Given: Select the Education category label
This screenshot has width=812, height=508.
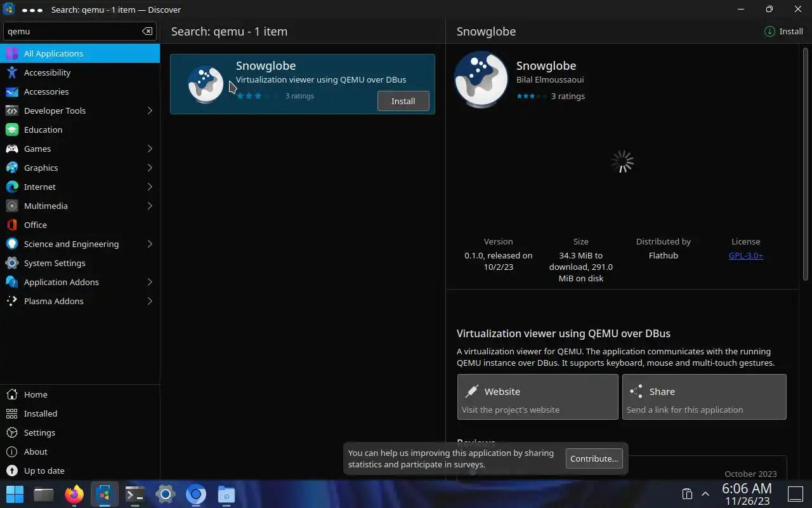Looking at the screenshot, I should tap(43, 130).
